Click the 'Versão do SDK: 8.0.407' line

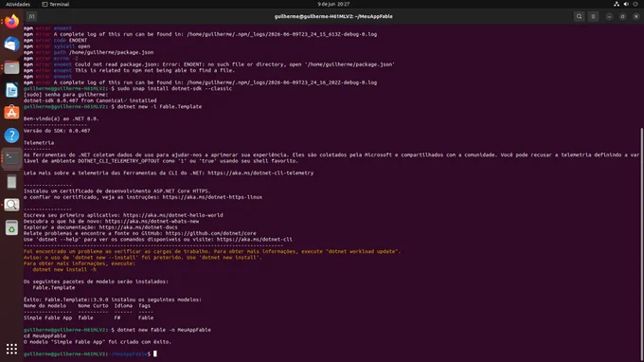coord(57,131)
